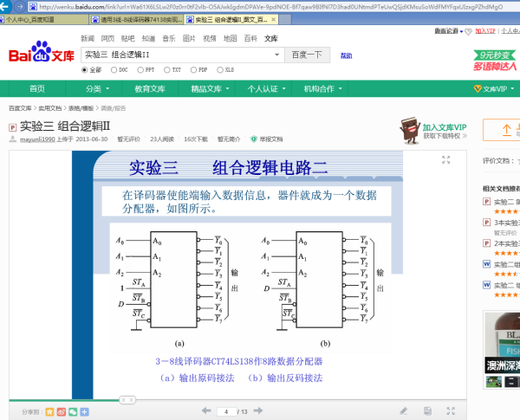Open more share options plus icon
520x420 pixels.
pos(85,412)
